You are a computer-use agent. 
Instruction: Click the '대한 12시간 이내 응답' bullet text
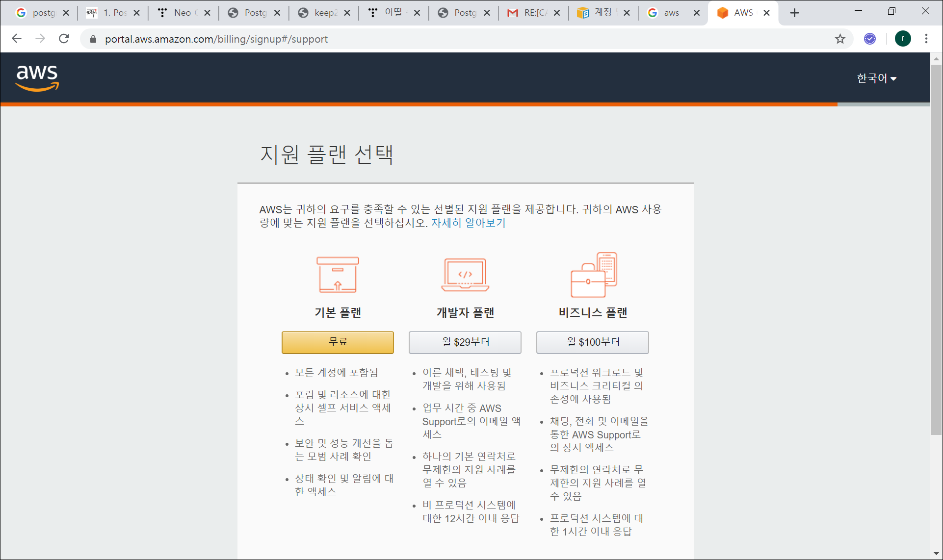coord(471,518)
